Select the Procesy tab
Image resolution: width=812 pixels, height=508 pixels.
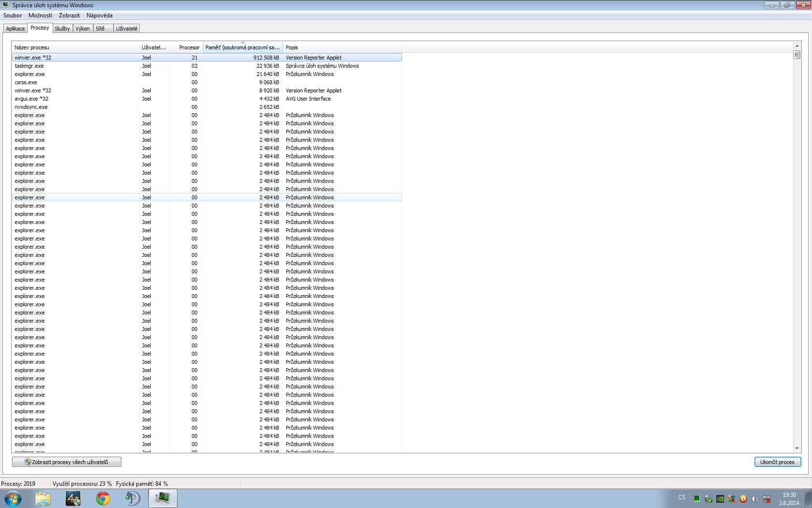[x=40, y=28]
